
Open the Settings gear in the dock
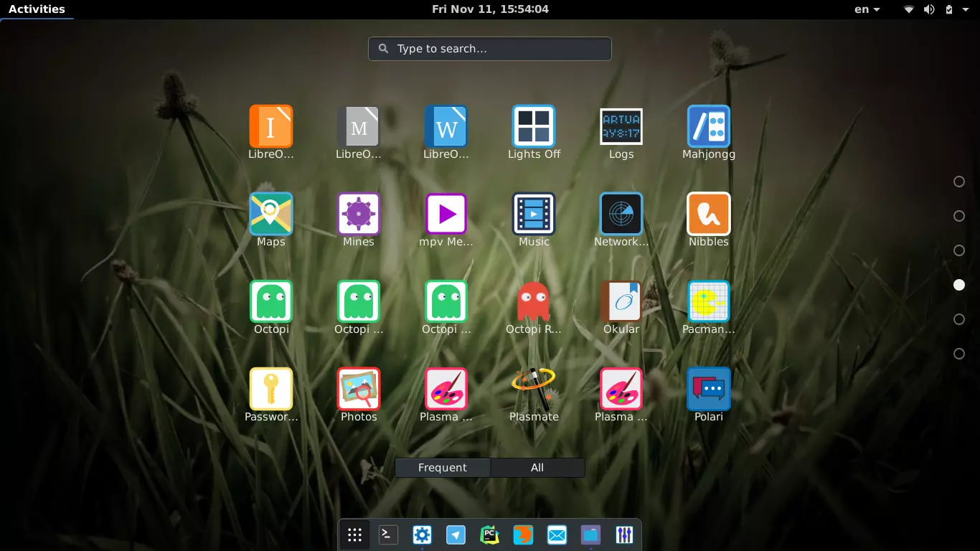tap(422, 534)
